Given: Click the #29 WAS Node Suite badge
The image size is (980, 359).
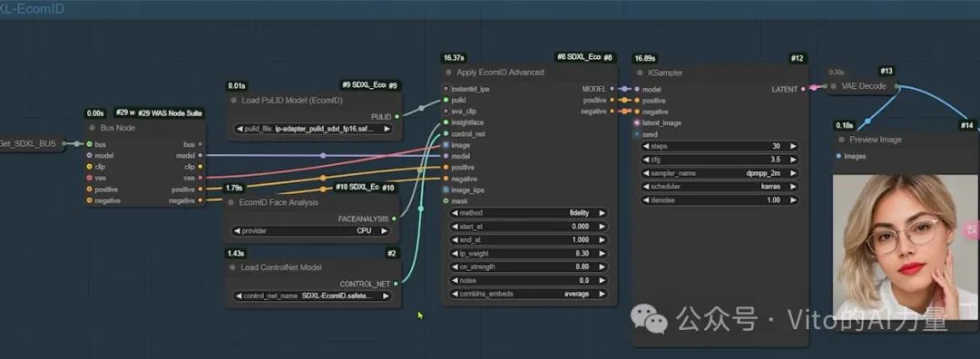Looking at the screenshot, I should [170, 113].
